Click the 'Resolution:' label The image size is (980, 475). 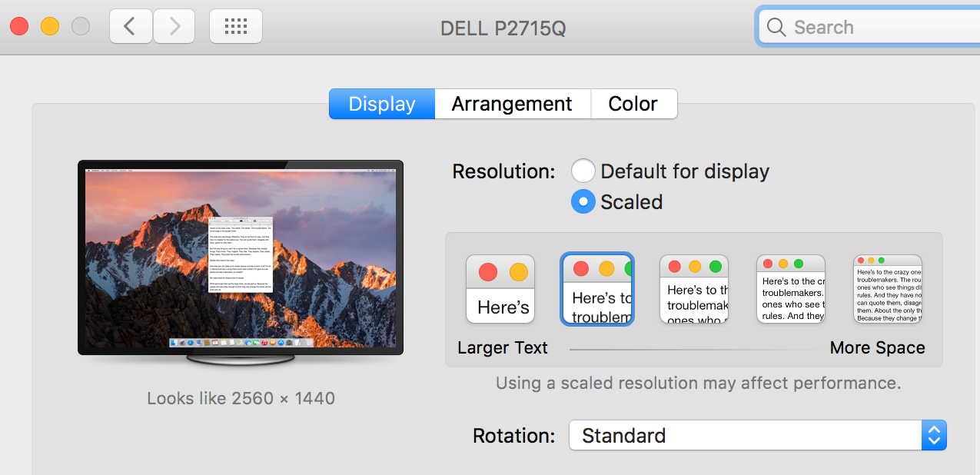coord(504,171)
